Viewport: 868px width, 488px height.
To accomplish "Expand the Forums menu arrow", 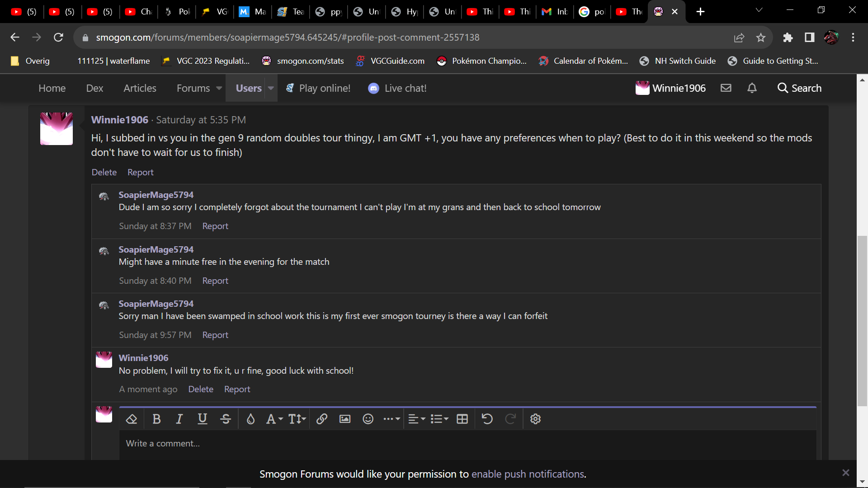I will pos(219,89).
